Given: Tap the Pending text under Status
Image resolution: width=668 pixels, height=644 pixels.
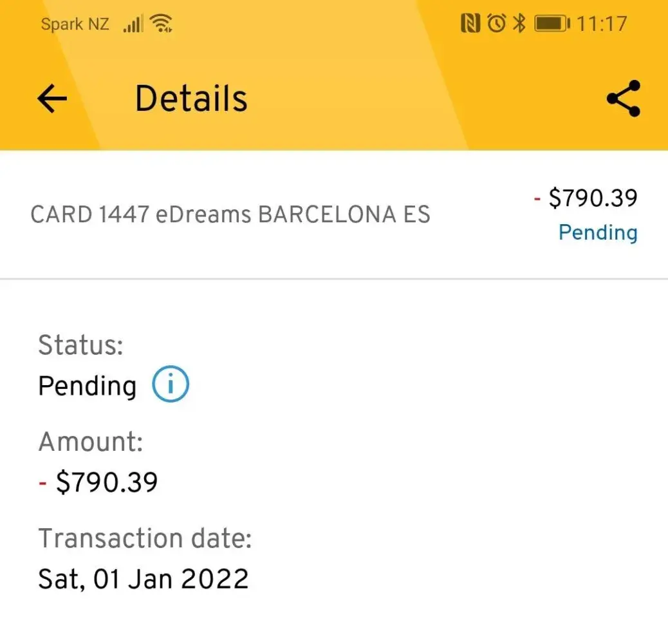Looking at the screenshot, I should click(x=87, y=386).
